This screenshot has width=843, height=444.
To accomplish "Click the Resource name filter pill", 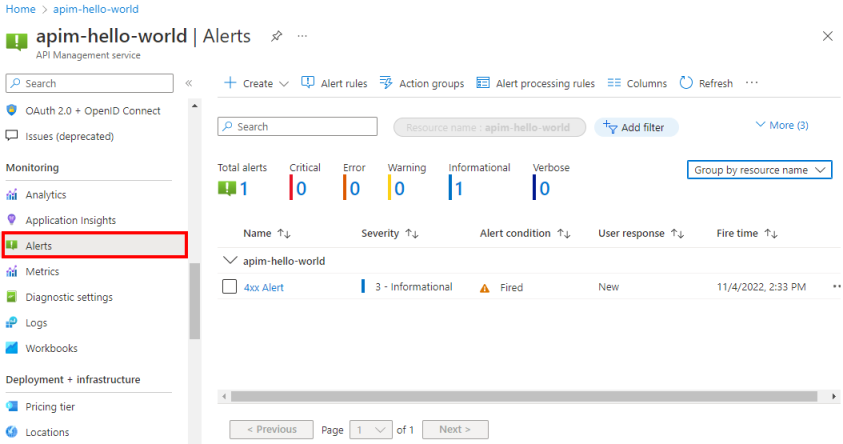I will point(489,127).
